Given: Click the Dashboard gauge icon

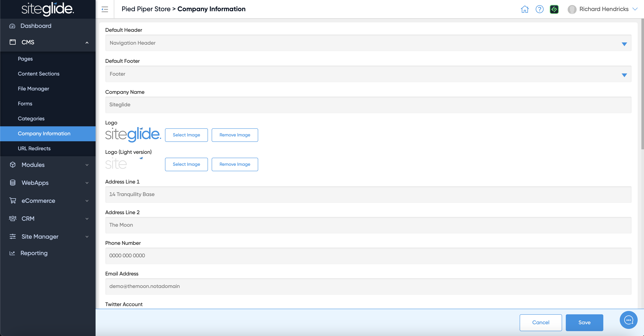Looking at the screenshot, I should [x=12, y=26].
